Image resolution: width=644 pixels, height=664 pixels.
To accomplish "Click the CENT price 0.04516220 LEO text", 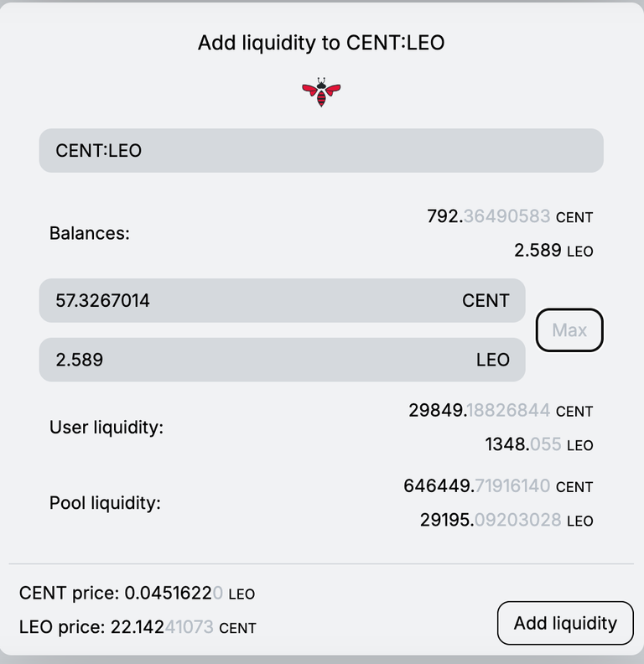I will point(137,593).
